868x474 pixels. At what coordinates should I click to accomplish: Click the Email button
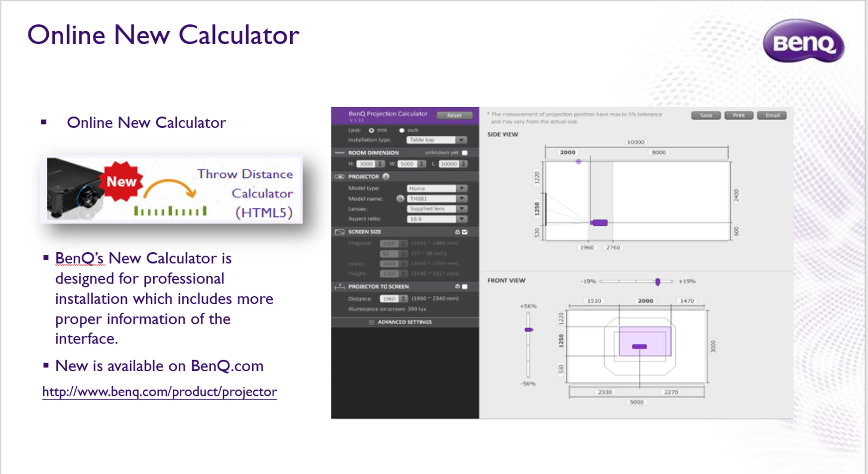pyautogui.click(x=772, y=115)
